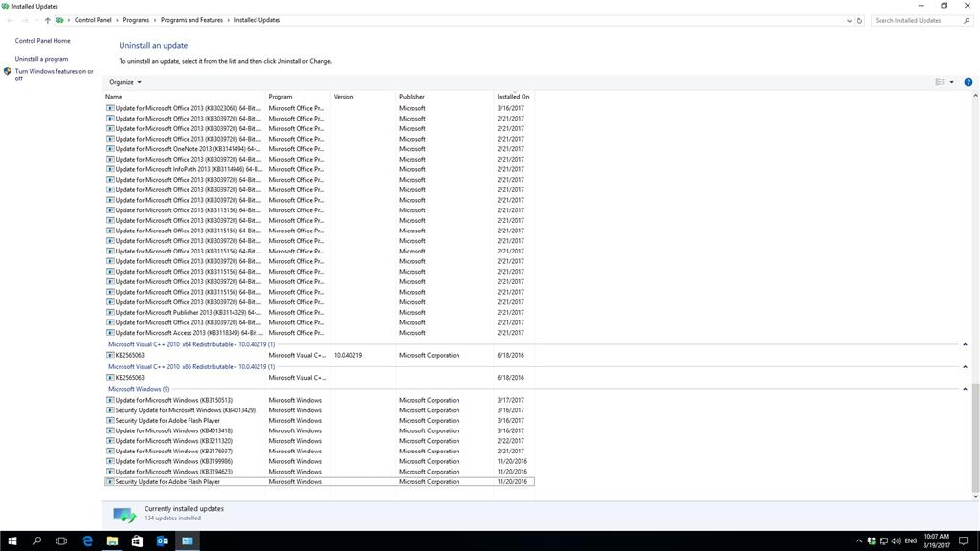
Task: Open Uninstall a program link
Action: (x=41, y=59)
